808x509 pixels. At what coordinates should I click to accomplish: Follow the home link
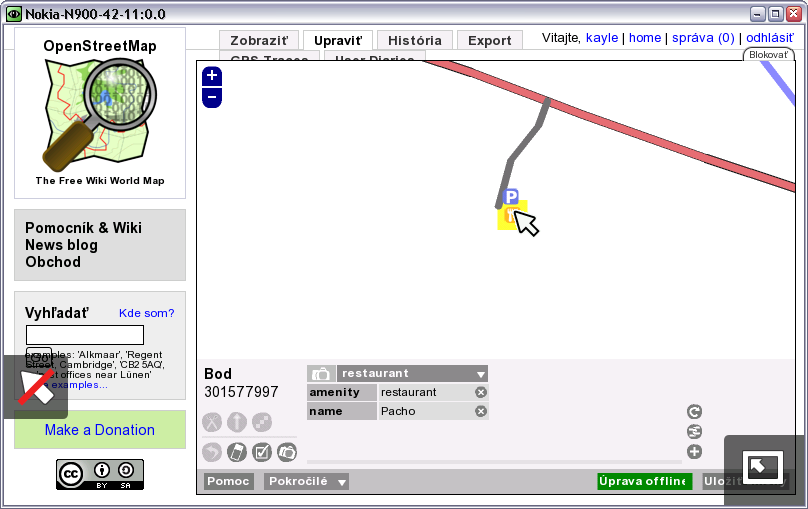tap(645, 38)
